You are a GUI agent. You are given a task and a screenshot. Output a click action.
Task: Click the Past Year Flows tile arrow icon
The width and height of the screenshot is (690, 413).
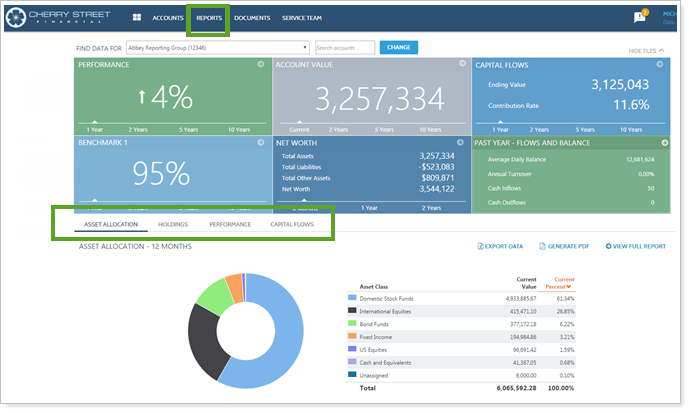(664, 143)
